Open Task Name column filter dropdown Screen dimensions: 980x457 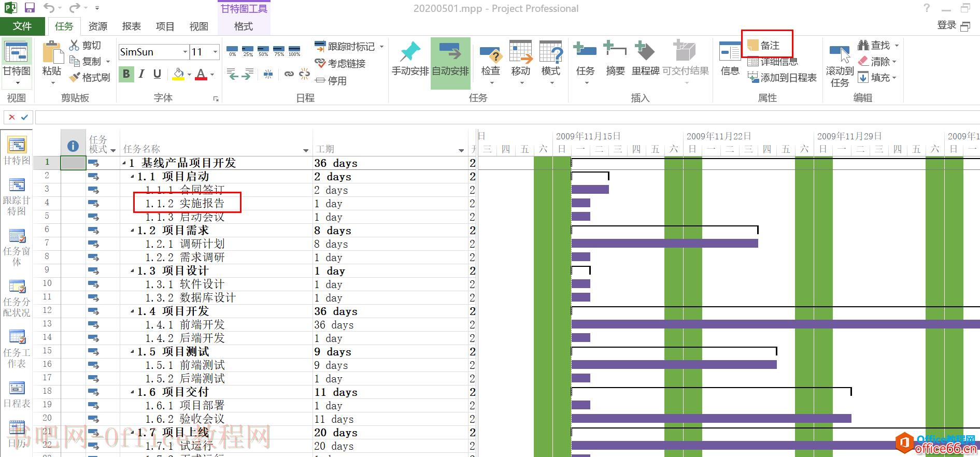click(x=306, y=150)
